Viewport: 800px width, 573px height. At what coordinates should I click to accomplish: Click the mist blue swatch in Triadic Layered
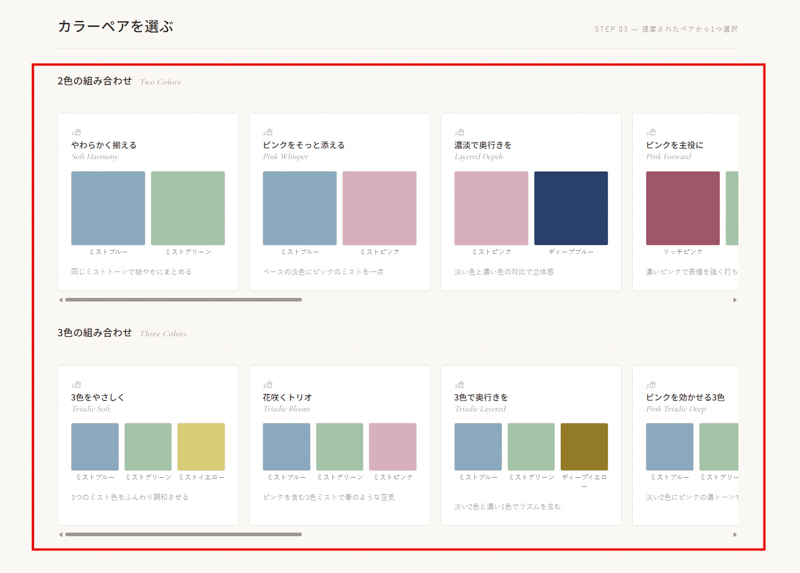click(478, 446)
